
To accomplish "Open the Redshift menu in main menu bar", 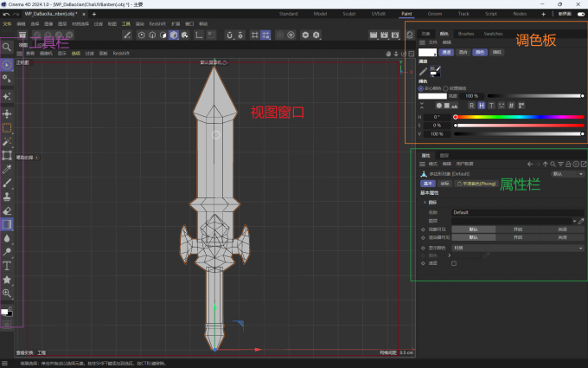I will click(157, 23).
